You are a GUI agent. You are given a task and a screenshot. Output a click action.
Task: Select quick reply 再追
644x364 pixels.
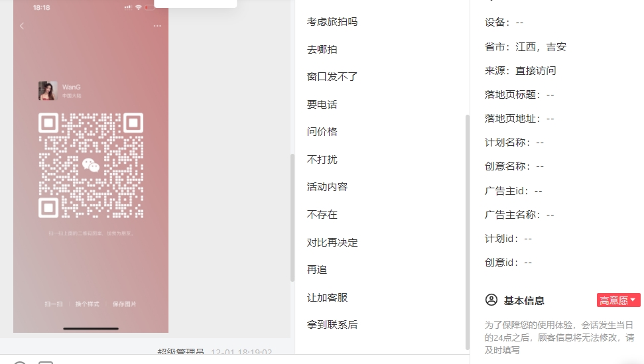click(x=316, y=270)
